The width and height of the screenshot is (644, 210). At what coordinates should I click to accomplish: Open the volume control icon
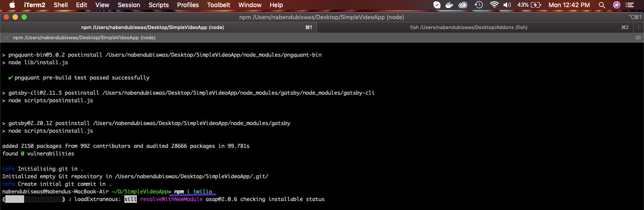(507, 5)
